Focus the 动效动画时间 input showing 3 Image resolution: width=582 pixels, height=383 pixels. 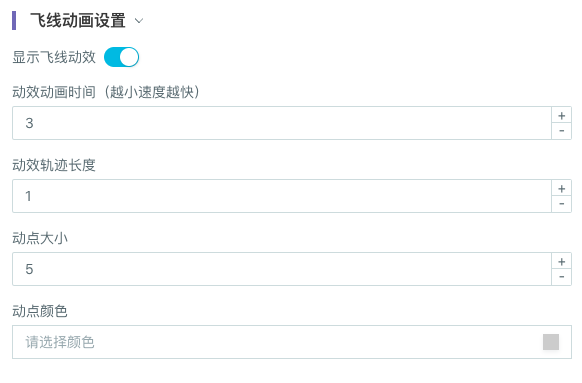(x=282, y=123)
